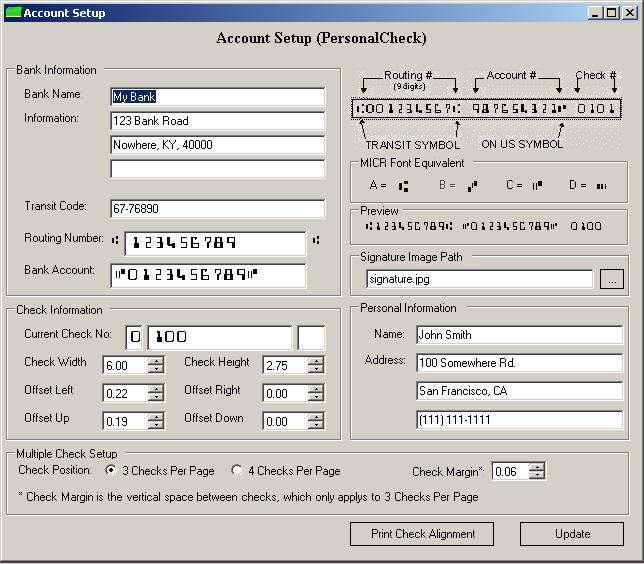Increase the Check Width value
Screen dimensions: 644x564
(x=155, y=361)
